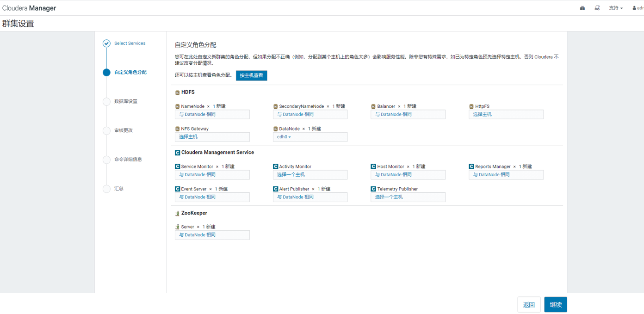The width and height of the screenshot is (644, 314).
Task: Click the Cloudera Management Service icon
Action: pyautogui.click(x=177, y=153)
